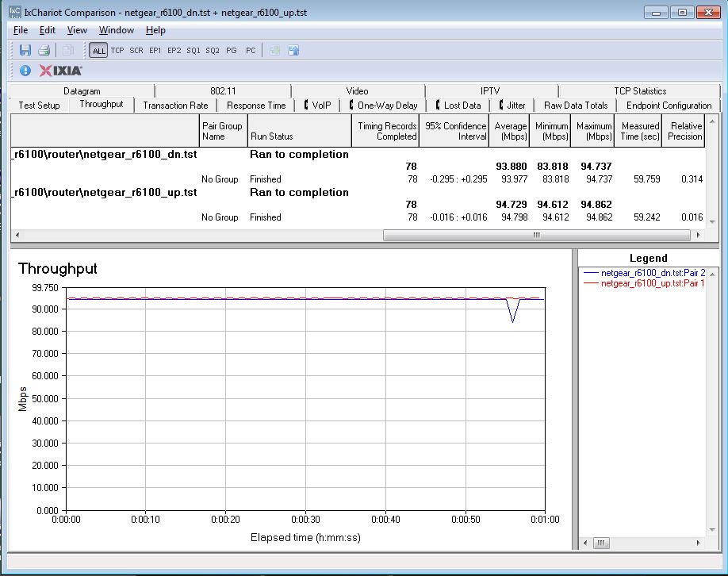The image size is (728, 576).
Task: Switch to the Jitter tab
Action: pyautogui.click(x=512, y=106)
